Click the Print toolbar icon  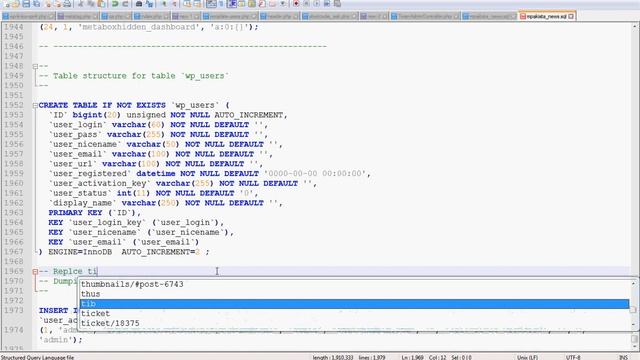point(67,4)
